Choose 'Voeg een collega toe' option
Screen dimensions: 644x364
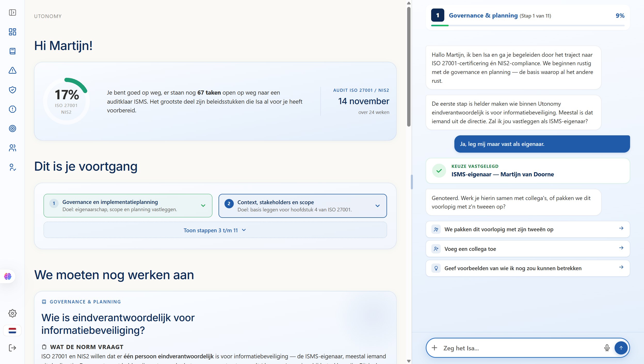point(528,249)
